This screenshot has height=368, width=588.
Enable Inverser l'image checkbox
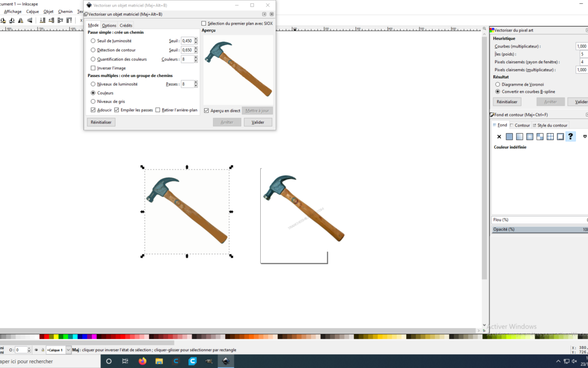pyautogui.click(x=93, y=68)
